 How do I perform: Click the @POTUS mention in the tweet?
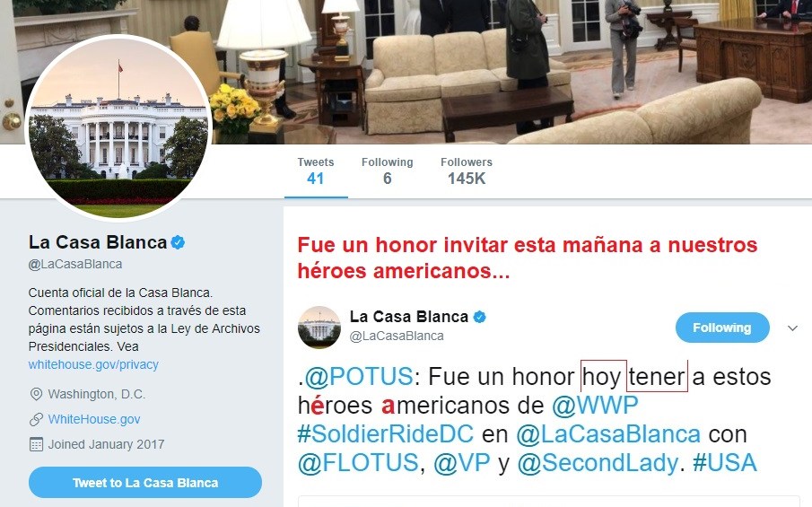point(359,377)
